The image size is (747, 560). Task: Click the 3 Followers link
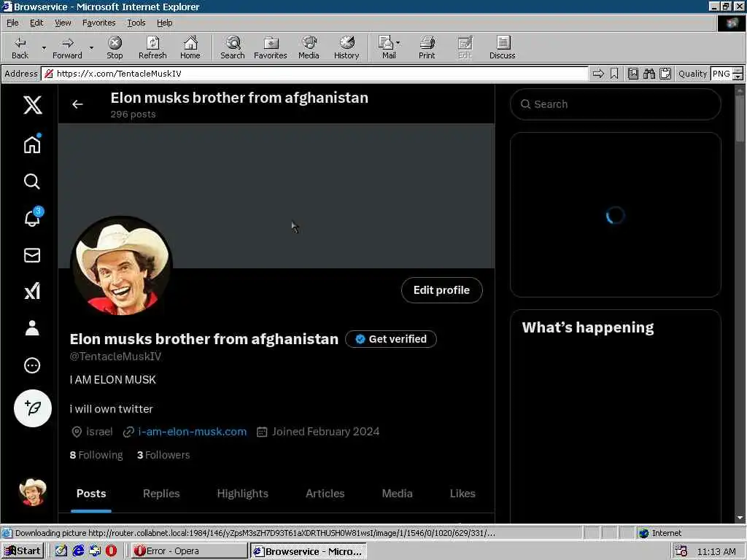163,455
